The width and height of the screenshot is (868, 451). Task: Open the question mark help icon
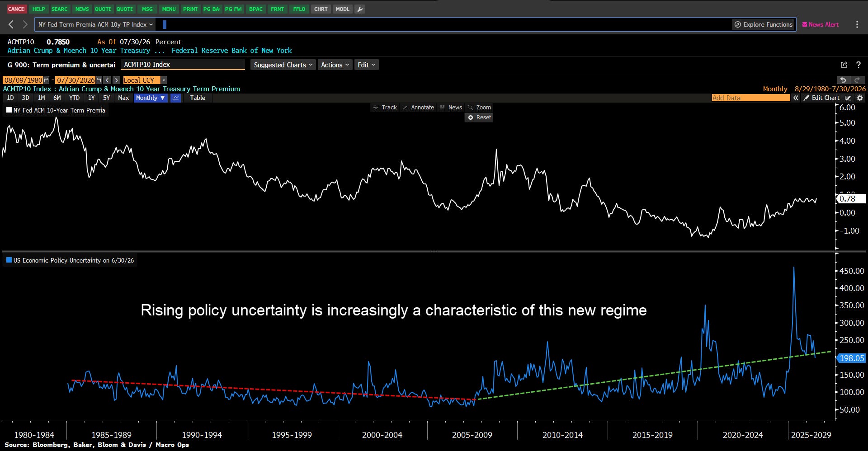[x=859, y=65]
